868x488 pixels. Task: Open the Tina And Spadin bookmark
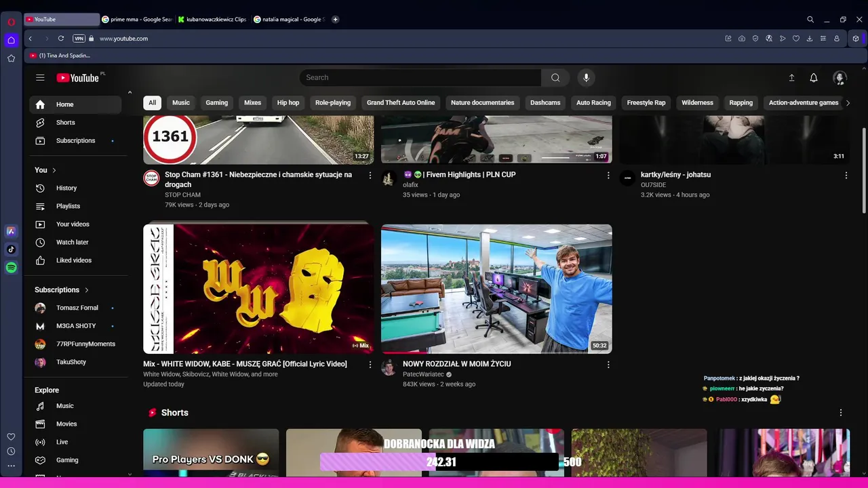pos(60,56)
